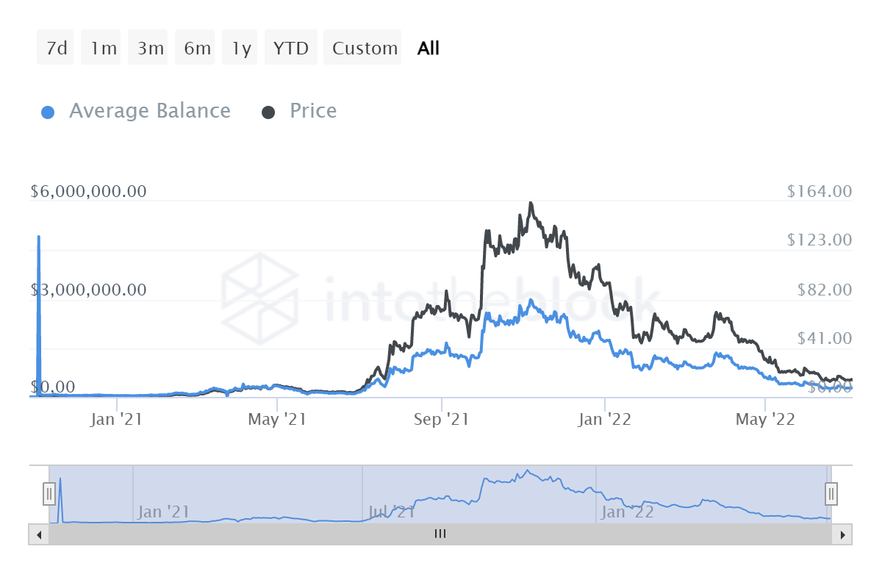
Task: Toggle the Price series legend
Action: point(313,111)
